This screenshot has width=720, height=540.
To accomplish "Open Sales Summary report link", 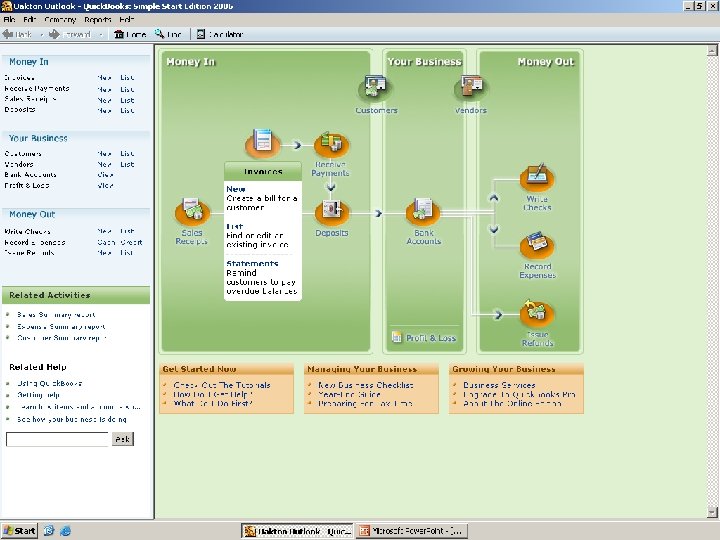I will [56, 315].
